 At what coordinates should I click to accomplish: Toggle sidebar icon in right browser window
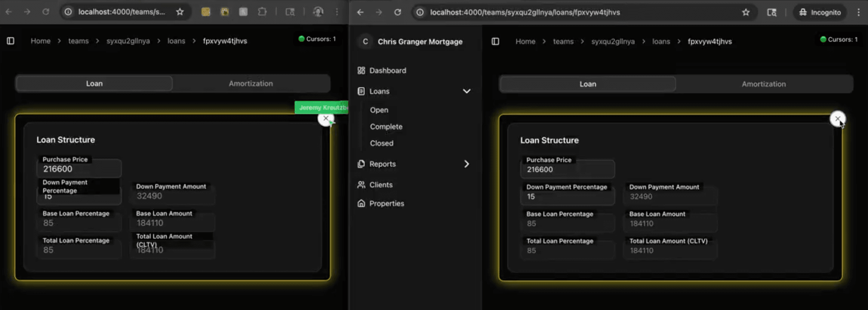click(x=495, y=41)
